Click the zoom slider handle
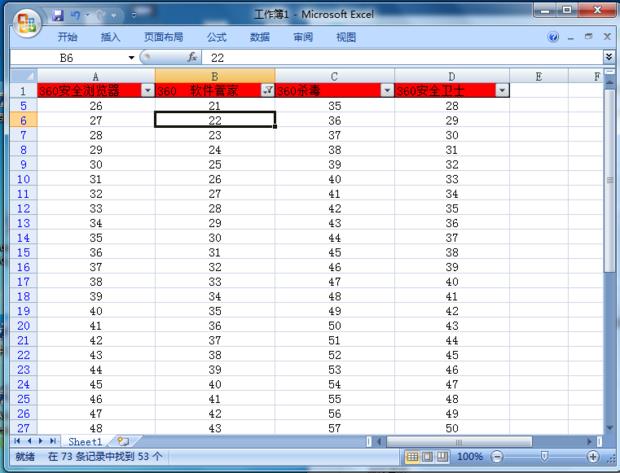The width and height of the screenshot is (620, 473). click(x=545, y=457)
